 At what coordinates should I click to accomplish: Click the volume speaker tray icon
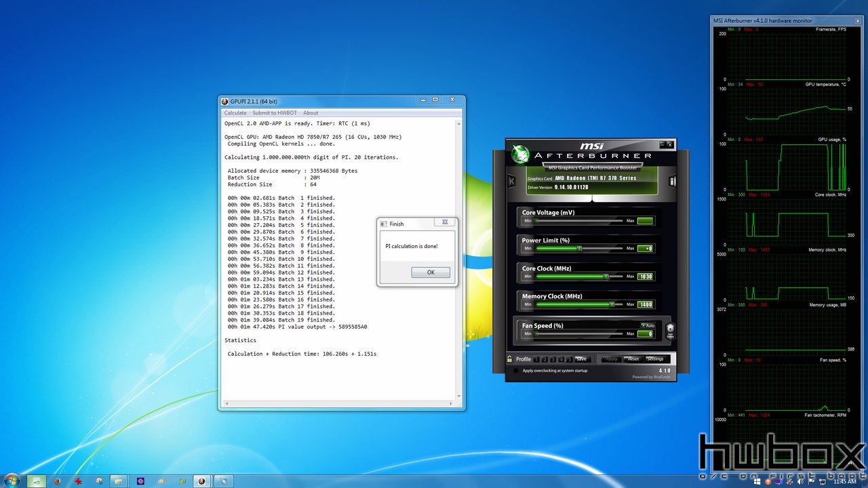pyautogui.click(x=800, y=481)
